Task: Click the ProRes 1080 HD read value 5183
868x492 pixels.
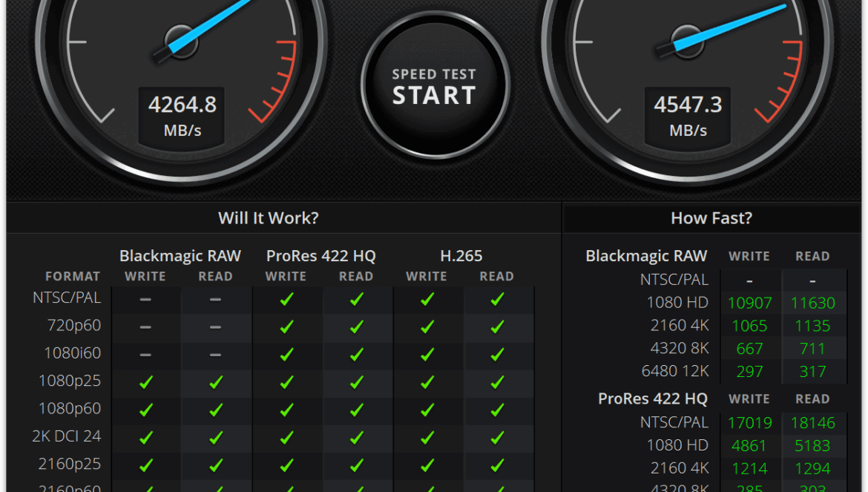Action: click(812, 445)
